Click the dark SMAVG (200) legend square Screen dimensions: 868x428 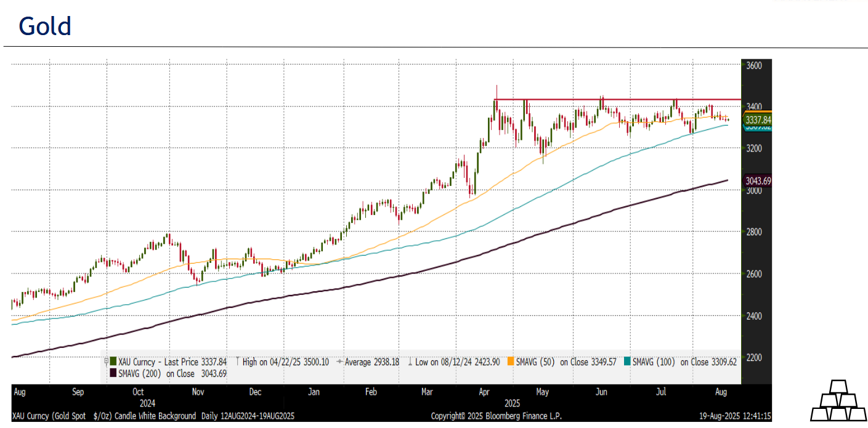(113, 373)
